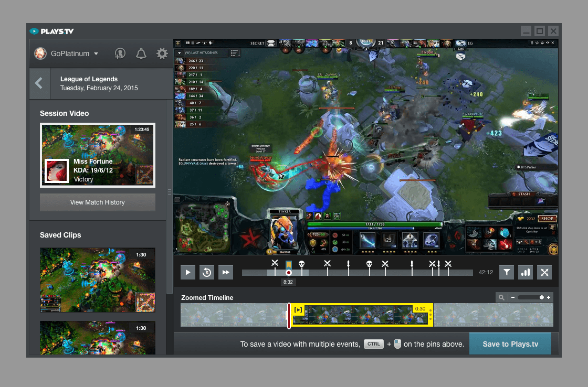Open the Session Video thumbnail
This screenshot has height=387, width=588.
98,155
